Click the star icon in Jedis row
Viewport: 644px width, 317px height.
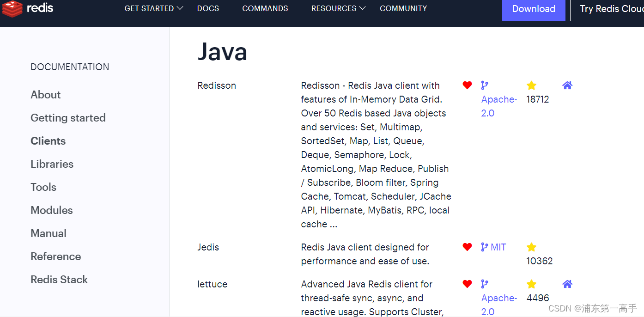coord(531,247)
